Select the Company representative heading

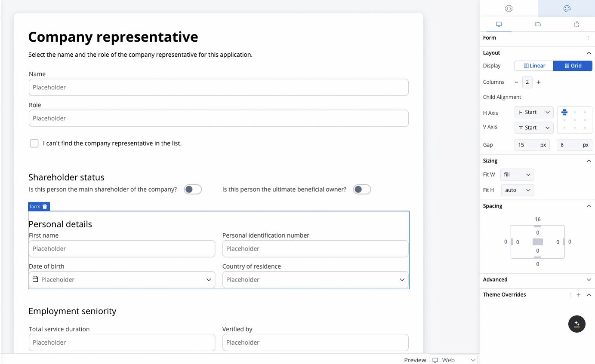113,37
